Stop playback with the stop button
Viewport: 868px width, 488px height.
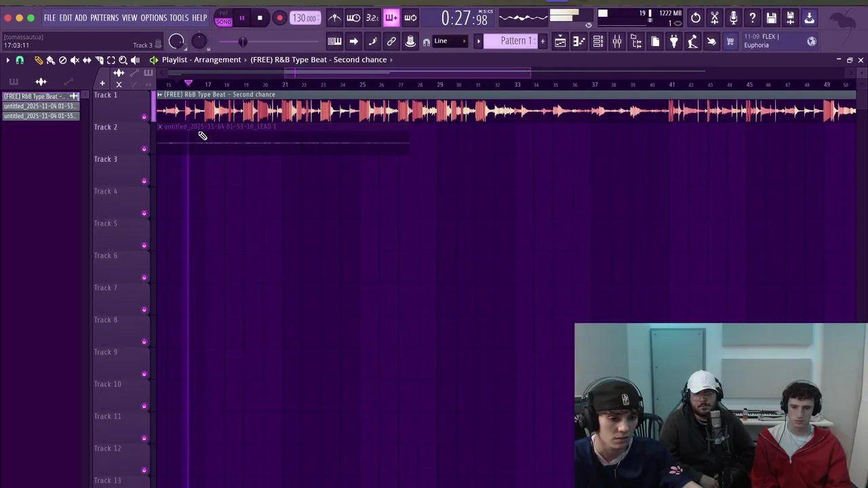click(x=260, y=18)
